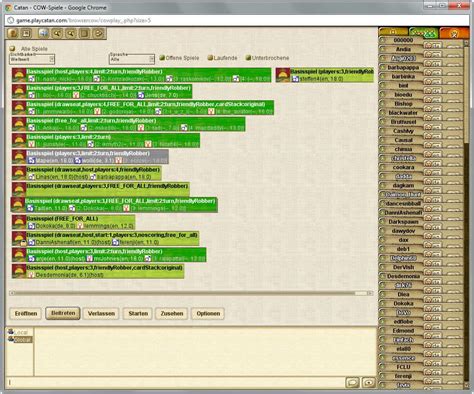474x394 pixels.
Task: Click game icon of 'players:3,limit:2:turn)' row
Action: coord(19,140)
